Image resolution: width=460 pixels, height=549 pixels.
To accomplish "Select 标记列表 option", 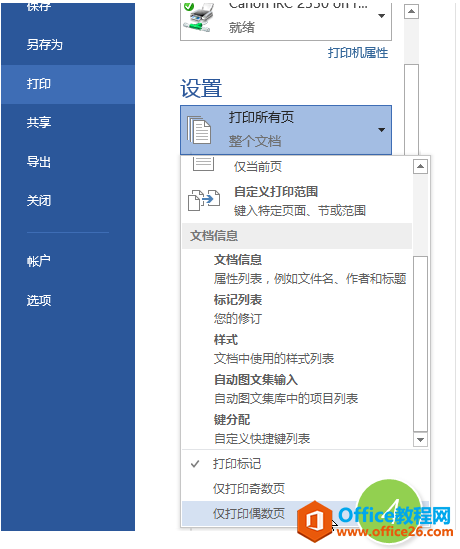I will (297, 309).
